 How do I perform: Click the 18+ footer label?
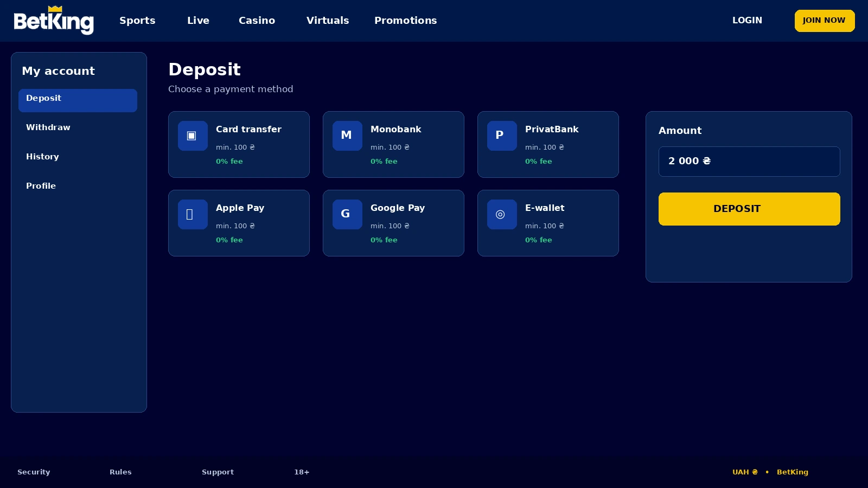point(302,472)
